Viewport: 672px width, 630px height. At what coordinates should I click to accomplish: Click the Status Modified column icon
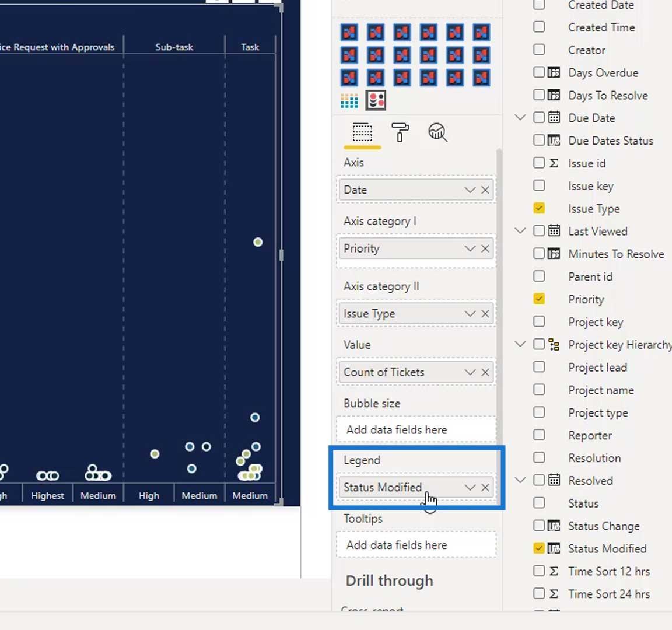click(554, 548)
